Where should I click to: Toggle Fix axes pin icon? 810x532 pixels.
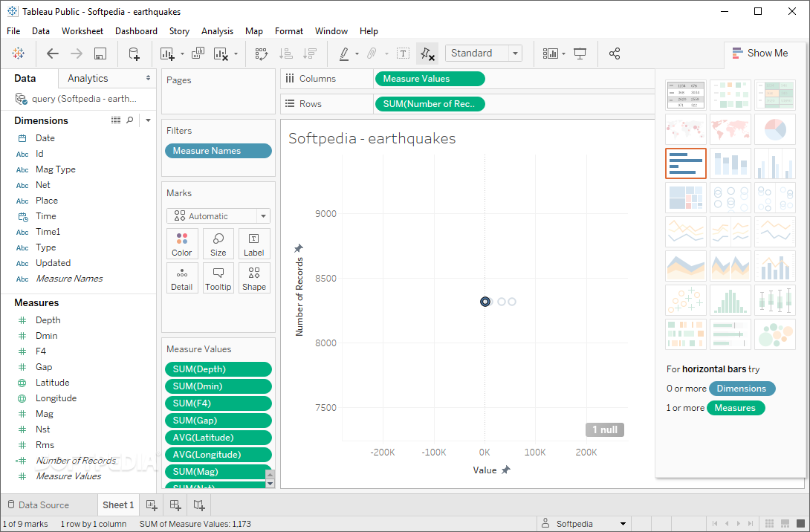427,53
